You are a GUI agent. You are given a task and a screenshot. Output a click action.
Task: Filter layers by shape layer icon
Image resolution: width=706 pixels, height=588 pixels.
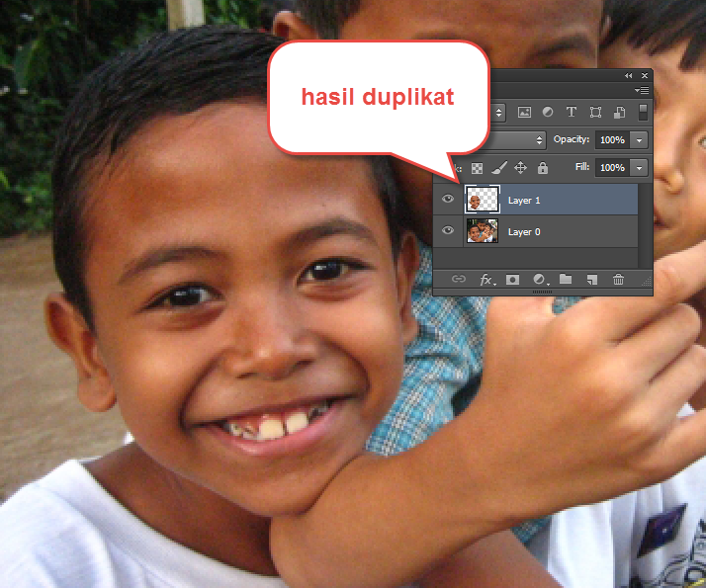(x=595, y=112)
